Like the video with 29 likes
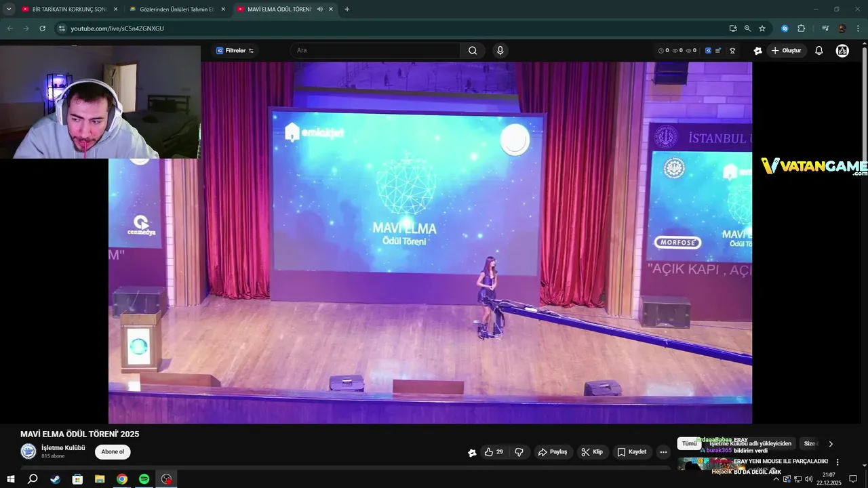Screen dimensions: 868x488 click(x=494, y=452)
